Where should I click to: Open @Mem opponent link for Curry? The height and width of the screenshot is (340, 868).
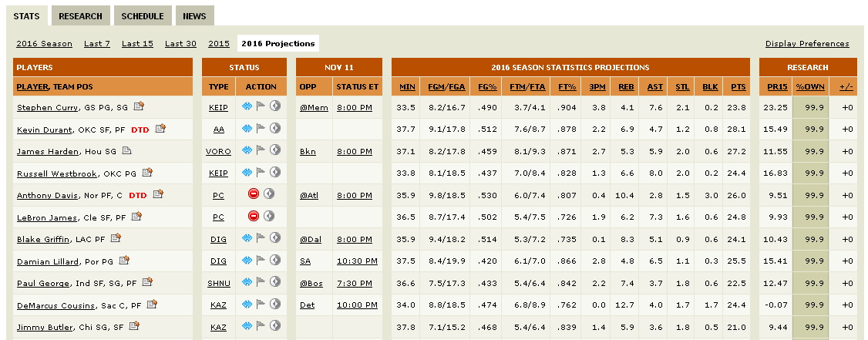pos(314,107)
